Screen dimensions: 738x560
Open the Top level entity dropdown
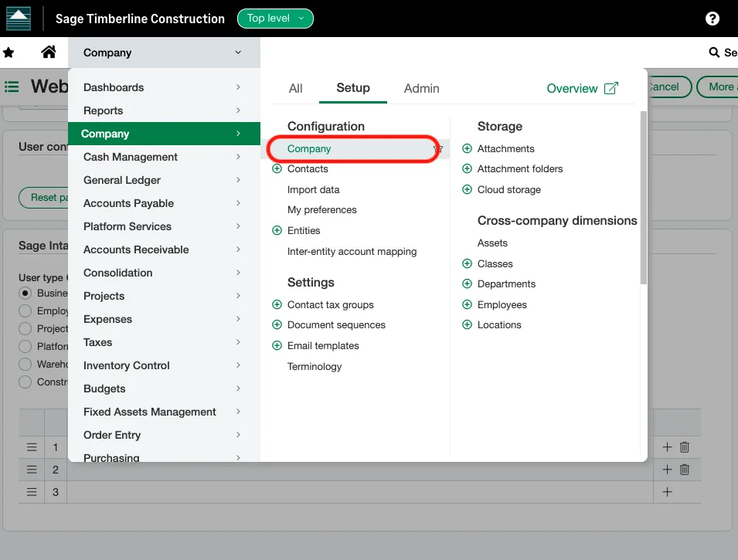coord(275,19)
